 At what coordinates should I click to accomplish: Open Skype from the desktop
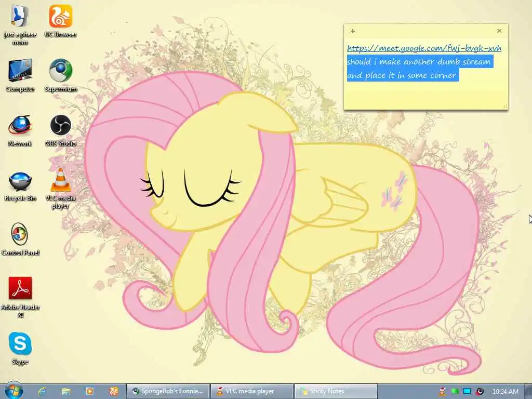(x=20, y=348)
